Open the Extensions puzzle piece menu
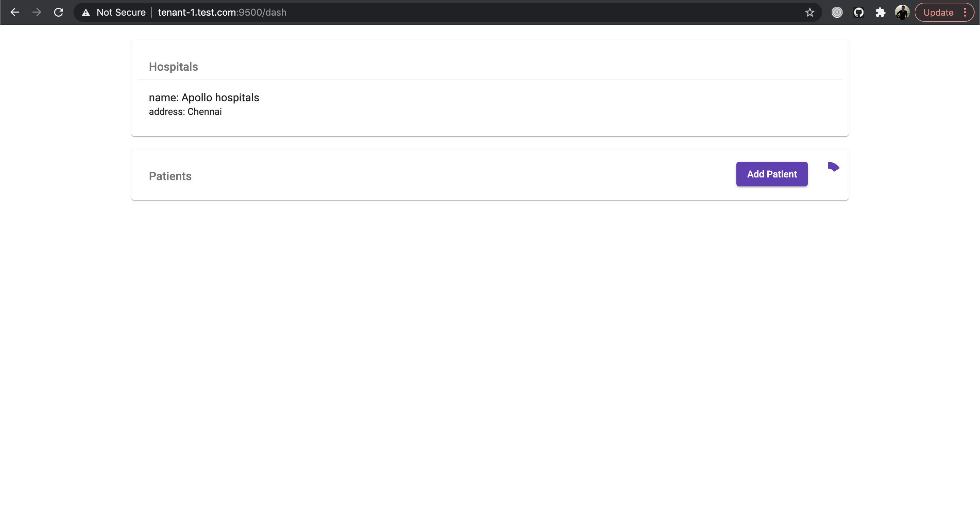The height and width of the screenshot is (514, 980). click(x=880, y=13)
